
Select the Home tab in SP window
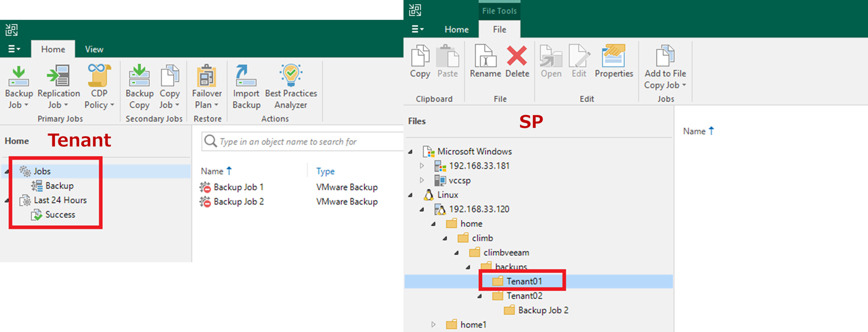[x=456, y=29]
